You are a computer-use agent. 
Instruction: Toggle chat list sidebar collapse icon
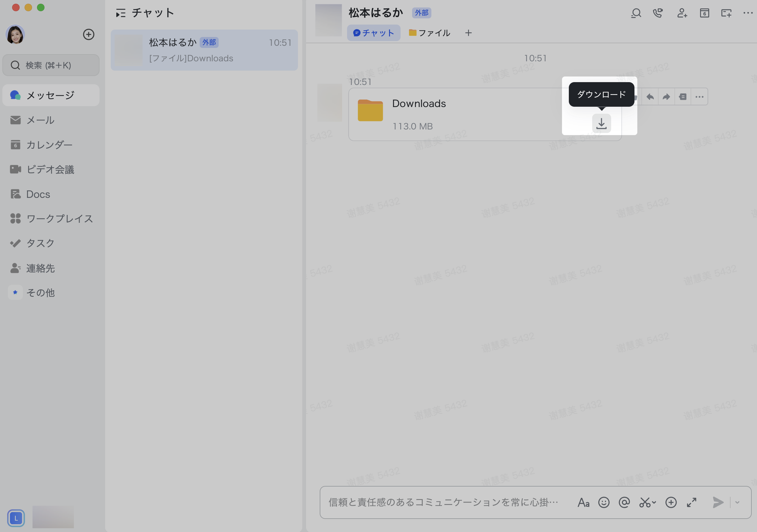coord(121,13)
